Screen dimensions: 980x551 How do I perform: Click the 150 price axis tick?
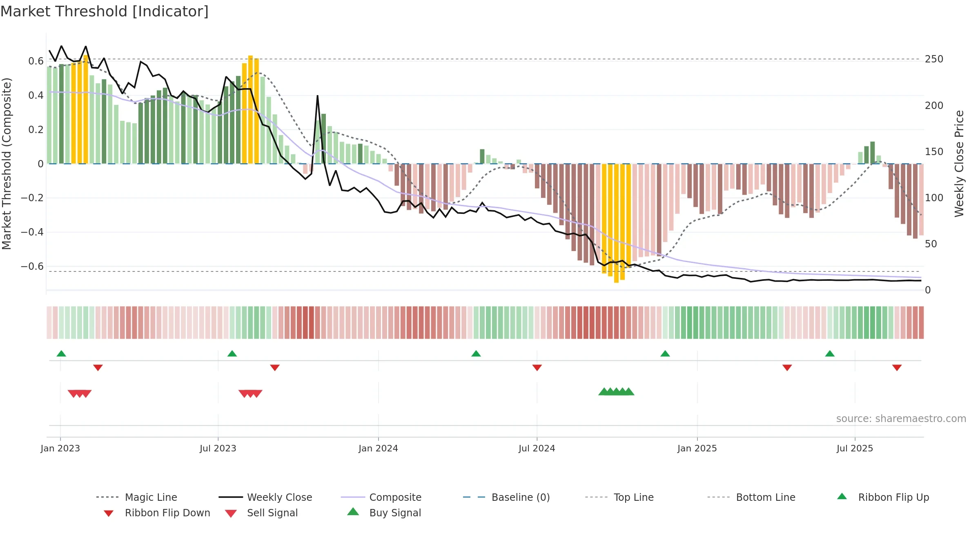[x=934, y=152]
